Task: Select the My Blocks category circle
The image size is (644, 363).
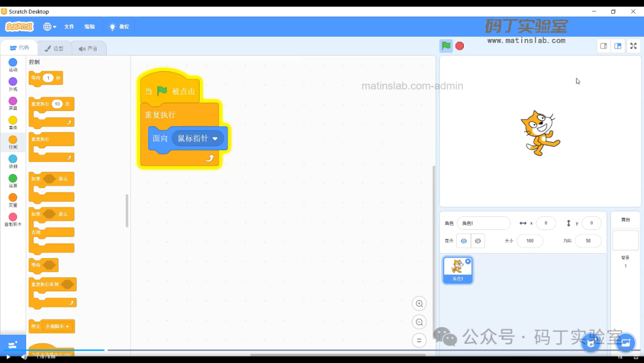Action: [x=13, y=217]
